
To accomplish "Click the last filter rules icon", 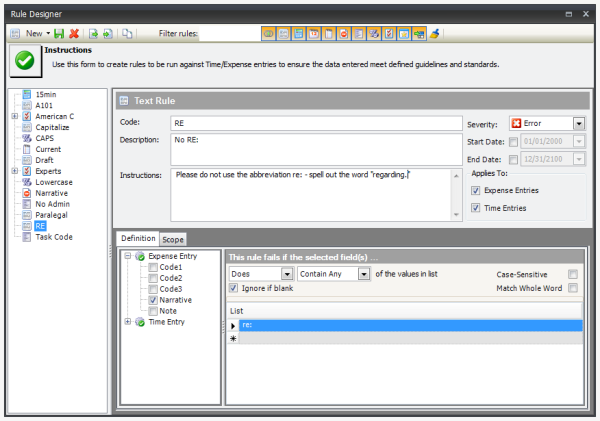I will (436, 33).
